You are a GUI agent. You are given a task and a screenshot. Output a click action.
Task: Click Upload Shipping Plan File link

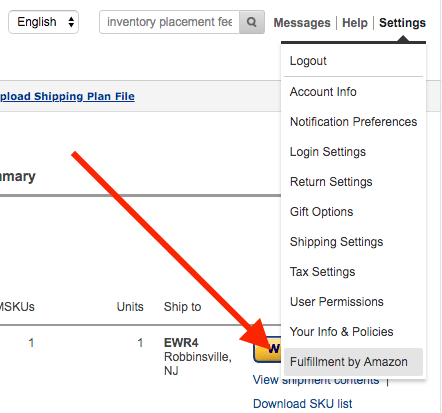(x=67, y=96)
